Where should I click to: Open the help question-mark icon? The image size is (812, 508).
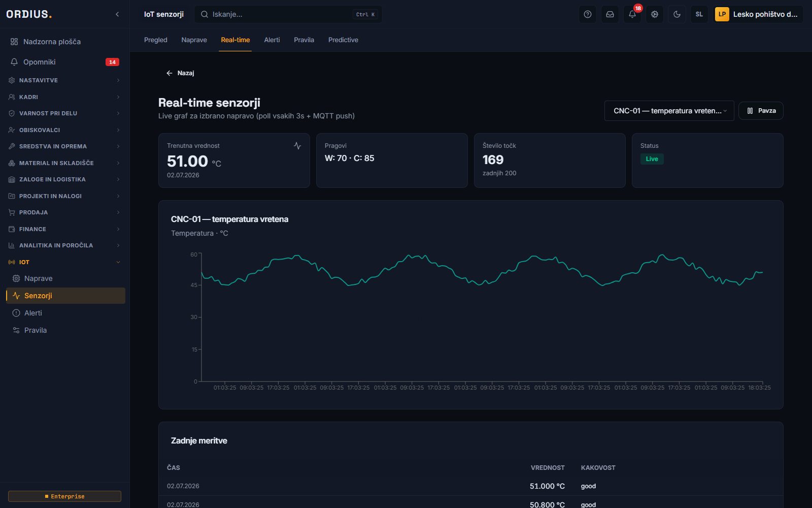coord(588,14)
